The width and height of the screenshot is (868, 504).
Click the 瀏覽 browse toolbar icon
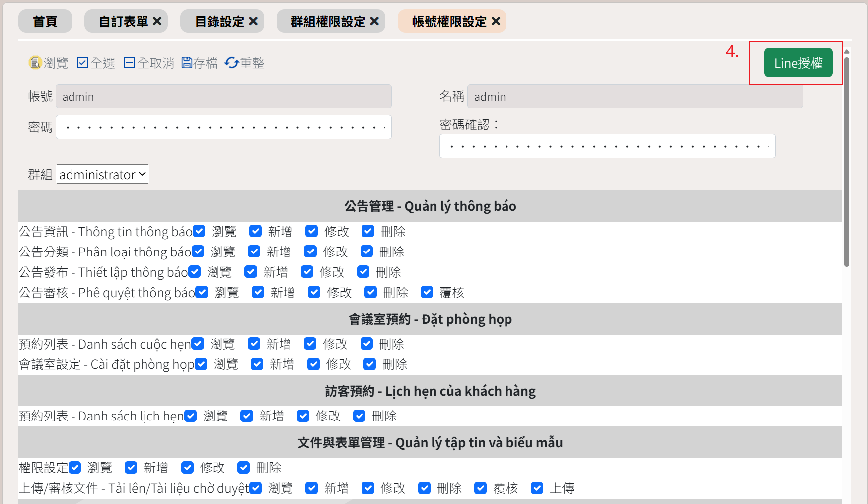pyautogui.click(x=35, y=63)
